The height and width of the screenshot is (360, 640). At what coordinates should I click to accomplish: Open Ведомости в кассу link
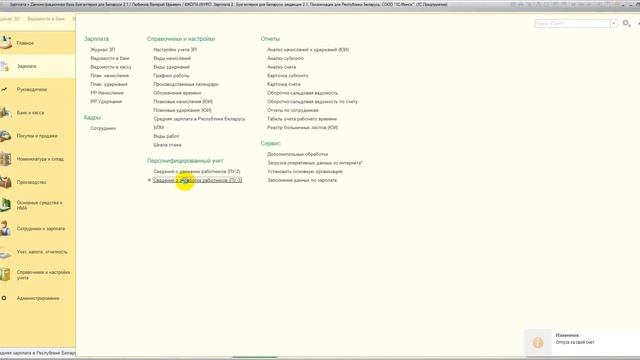pos(111,67)
